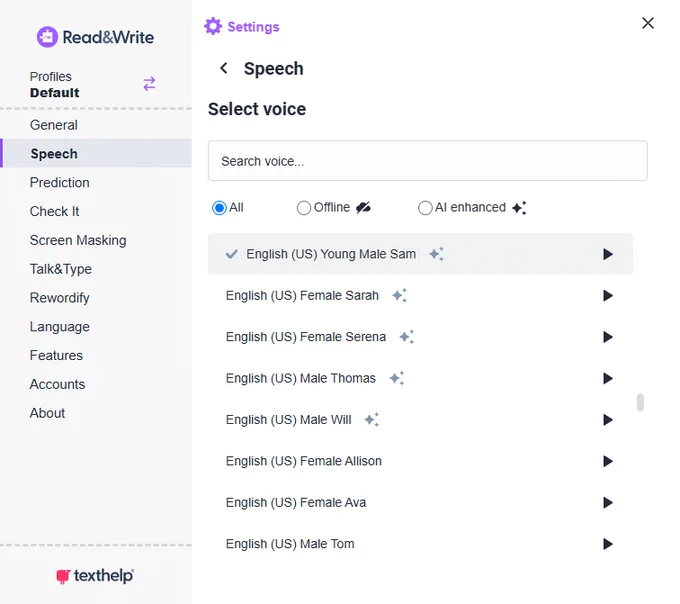
Task: Play preview of English (US) Female Ava
Action: pos(608,503)
